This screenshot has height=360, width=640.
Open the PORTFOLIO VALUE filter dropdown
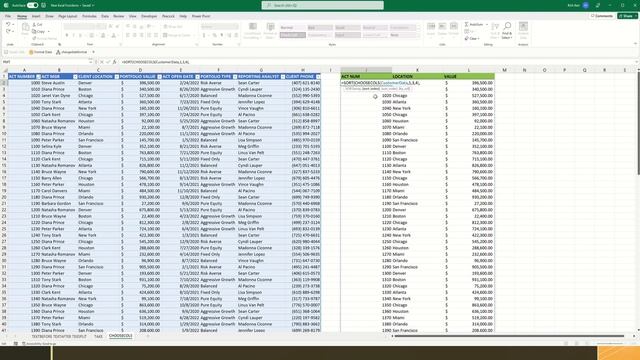[x=159, y=77]
